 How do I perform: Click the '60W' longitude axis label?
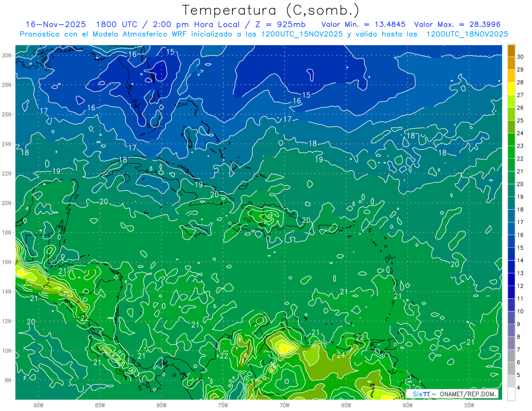point(408,405)
